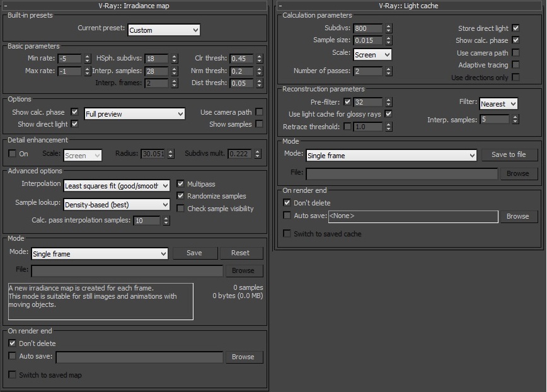Image resolution: width=547 pixels, height=392 pixels.
Task: Click the irradiance map Reset button
Action: pyautogui.click(x=240, y=253)
